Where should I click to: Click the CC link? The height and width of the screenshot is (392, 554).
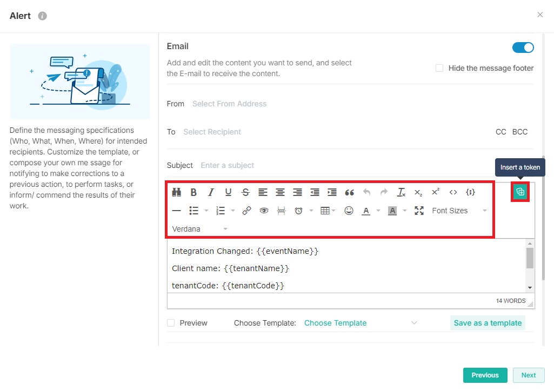[x=500, y=132]
